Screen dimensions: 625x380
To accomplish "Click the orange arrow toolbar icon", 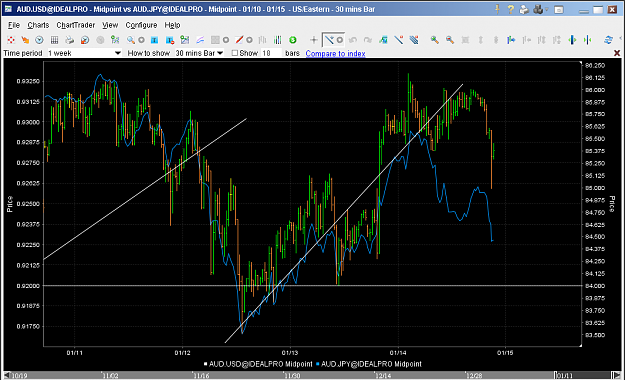I will pyautogui.click(x=25, y=40).
